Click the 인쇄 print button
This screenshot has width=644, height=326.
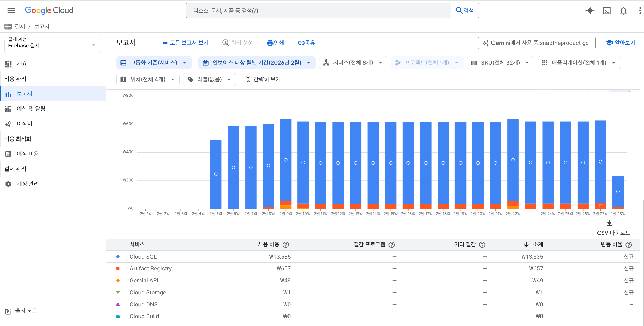click(x=275, y=43)
